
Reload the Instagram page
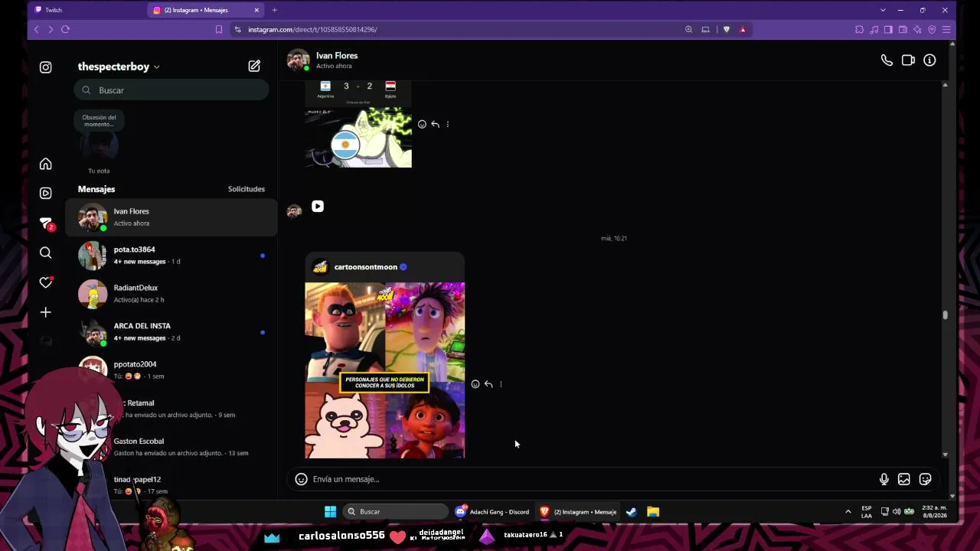(65, 30)
